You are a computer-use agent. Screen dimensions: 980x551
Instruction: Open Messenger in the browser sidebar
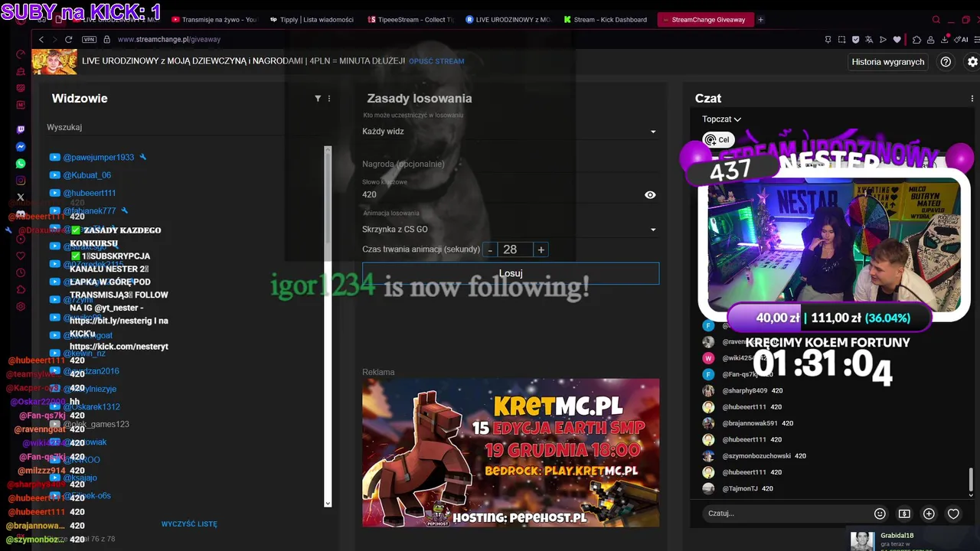coord(21,147)
